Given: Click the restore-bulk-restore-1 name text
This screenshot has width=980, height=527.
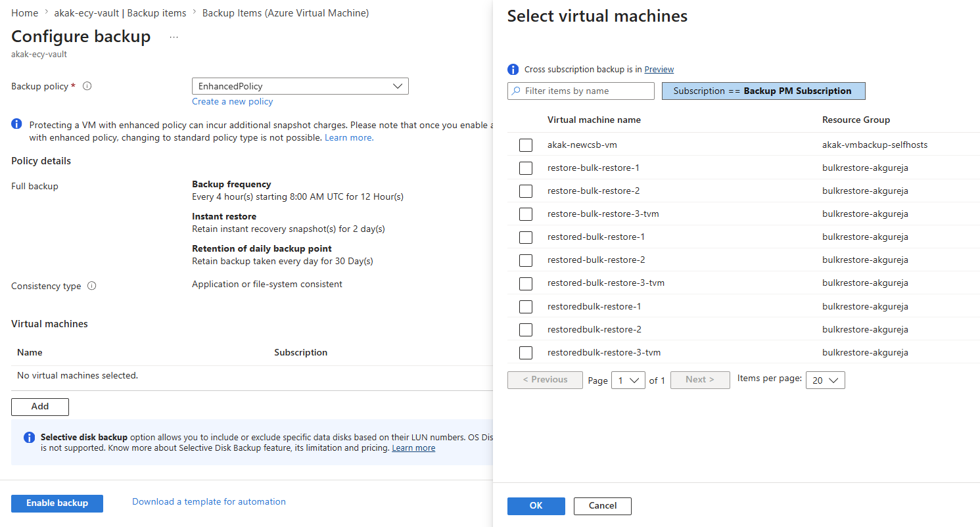Looking at the screenshot, I should 594,168.
